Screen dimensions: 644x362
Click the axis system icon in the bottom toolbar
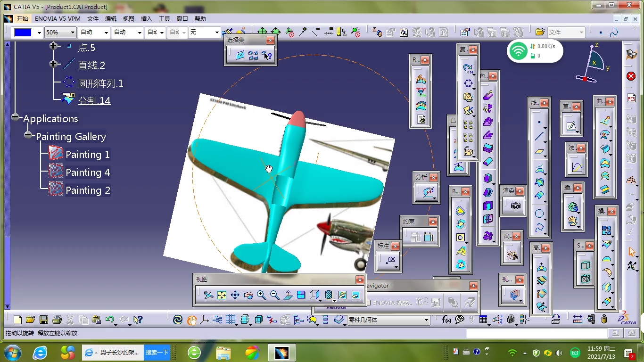point(204,320)
